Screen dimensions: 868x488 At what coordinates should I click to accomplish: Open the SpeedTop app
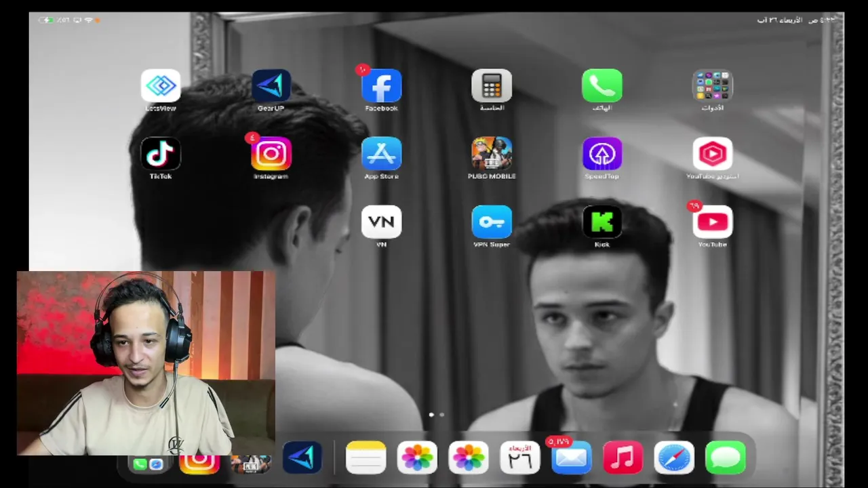[x=602, y=154]
